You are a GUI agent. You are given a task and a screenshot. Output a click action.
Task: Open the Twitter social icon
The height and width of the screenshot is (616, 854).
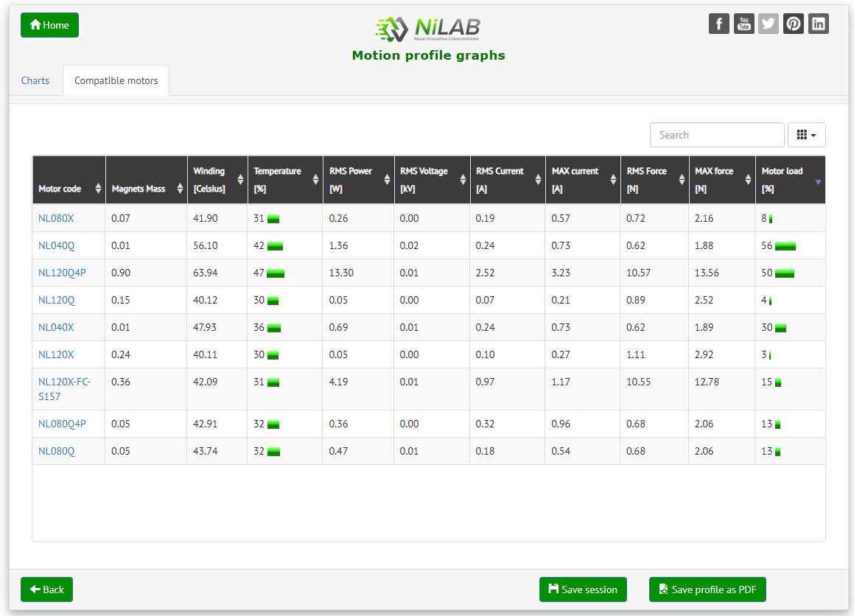coord(769,24)
